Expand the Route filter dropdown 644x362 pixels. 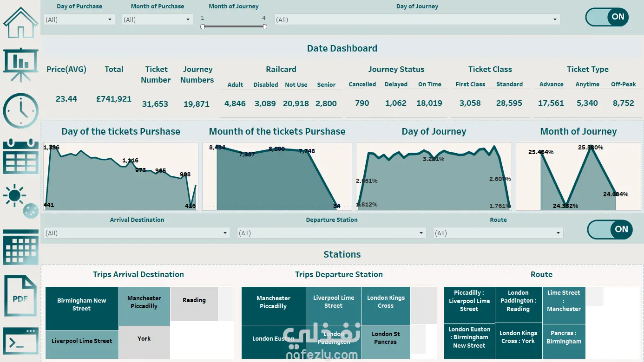[498, 233]
